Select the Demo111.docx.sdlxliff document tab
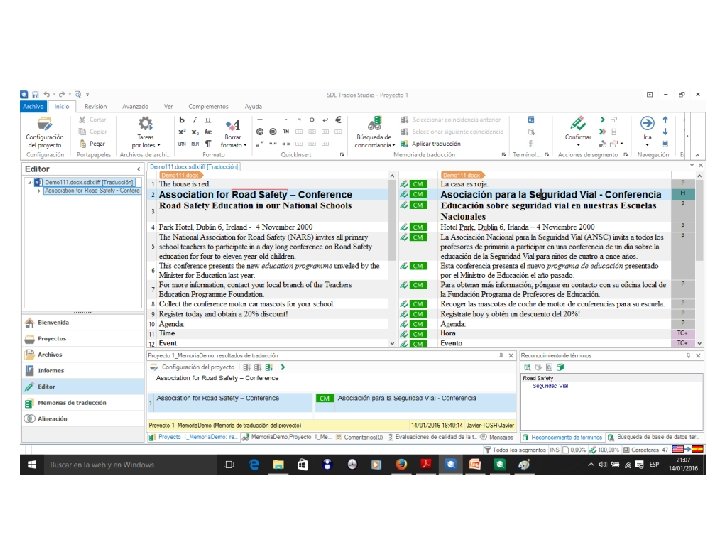The image size is (720, 540). [x=194, y=167]
